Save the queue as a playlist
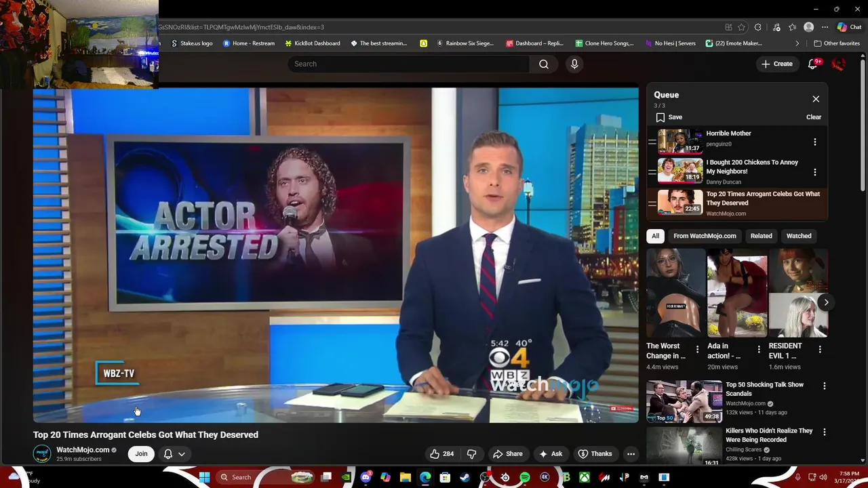The image size is (868, 488). tap(669, 117)
